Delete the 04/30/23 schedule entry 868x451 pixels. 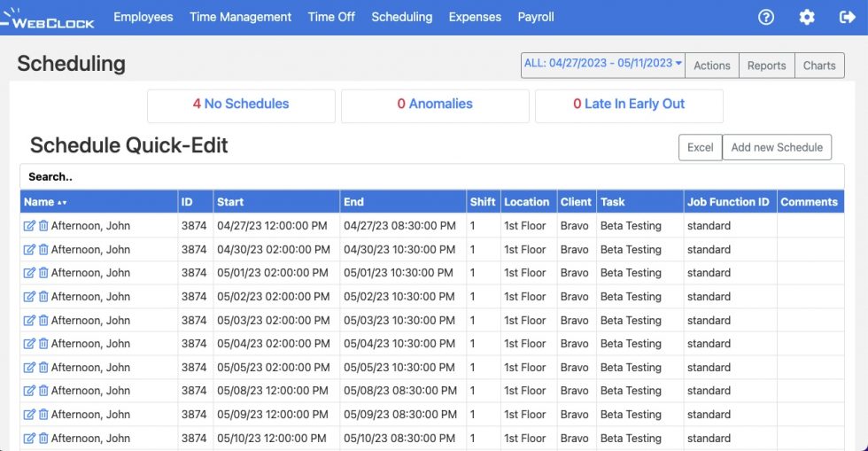click(43, 250)
